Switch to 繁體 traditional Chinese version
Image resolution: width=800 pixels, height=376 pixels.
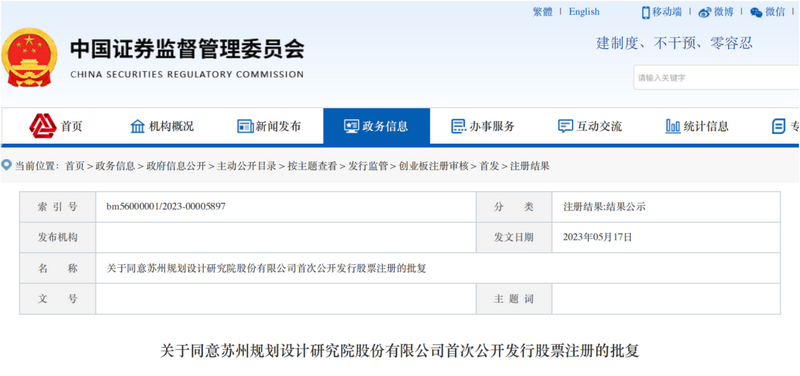(543, 12)
